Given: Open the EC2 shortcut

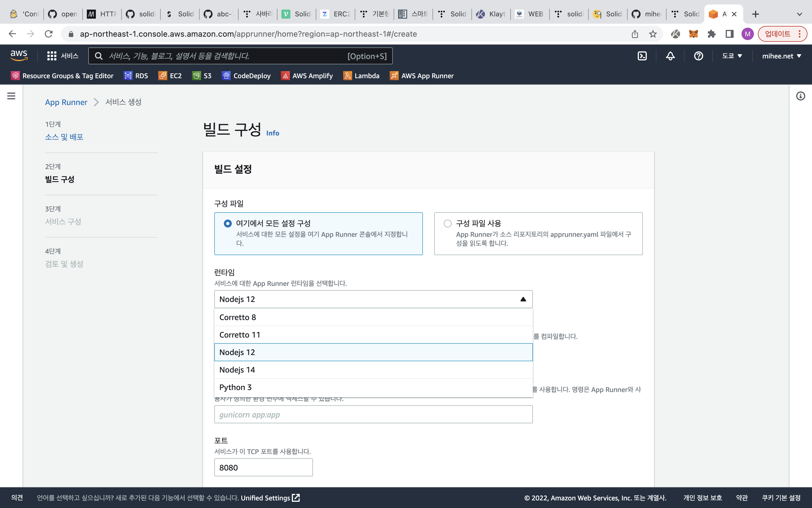Looking at the screenshot, I should [170, 76].
